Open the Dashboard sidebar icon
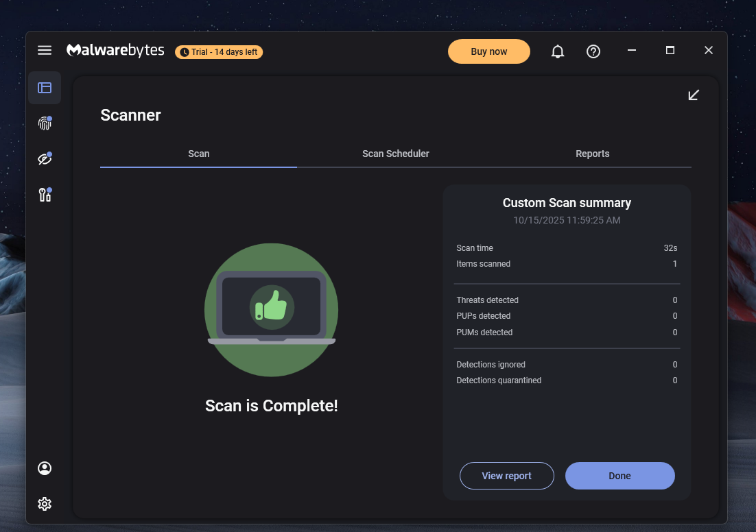 click(x=45, y=88)
